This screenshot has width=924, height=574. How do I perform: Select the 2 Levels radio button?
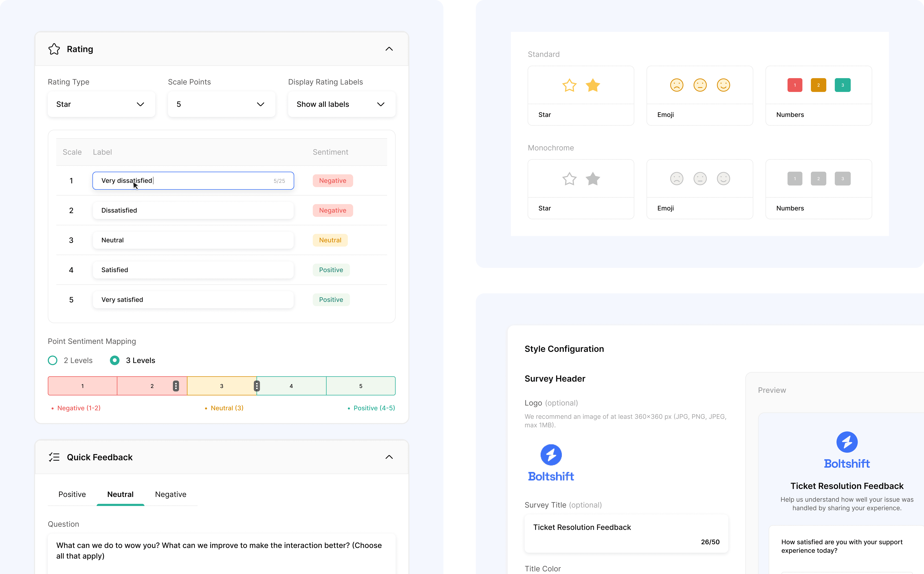pyautogui.click(x=53, y=360)
